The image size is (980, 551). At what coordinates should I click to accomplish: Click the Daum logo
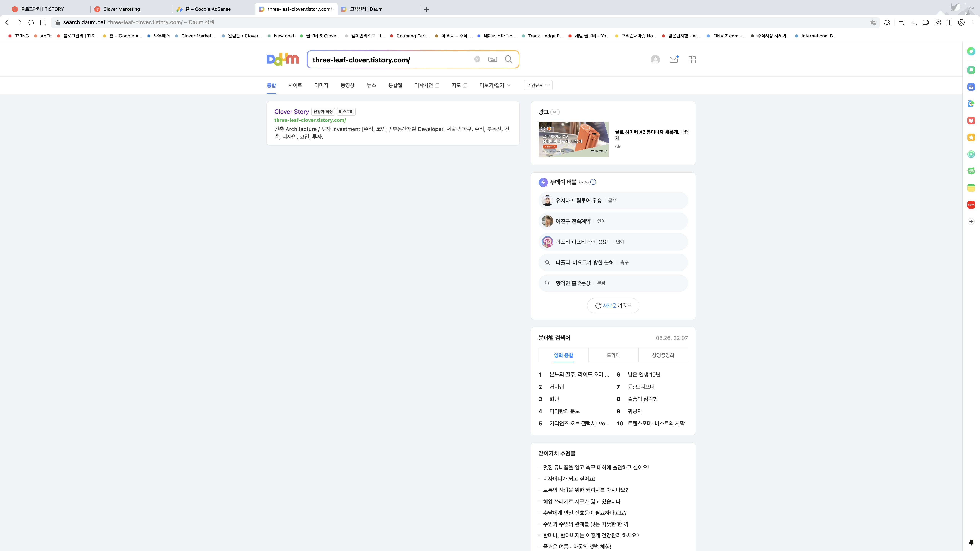[x=283, y=59]
